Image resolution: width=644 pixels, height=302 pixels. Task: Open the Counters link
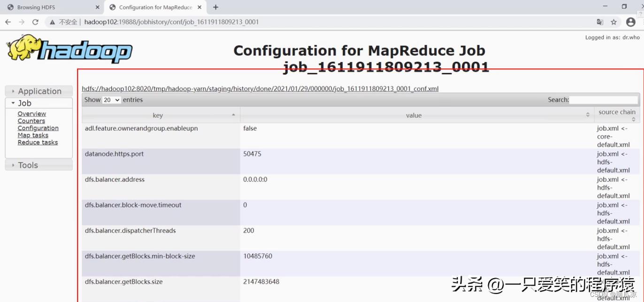[31, 121]
